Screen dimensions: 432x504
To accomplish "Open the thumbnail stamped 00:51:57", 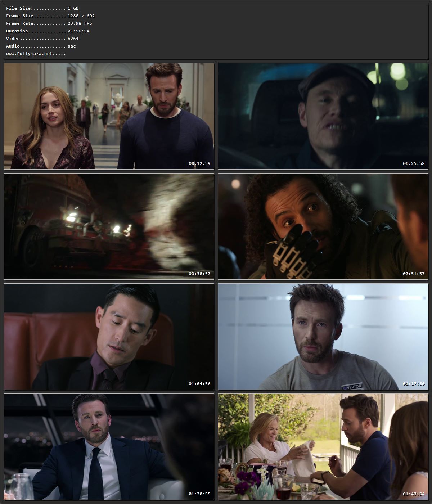I will 323,226.
